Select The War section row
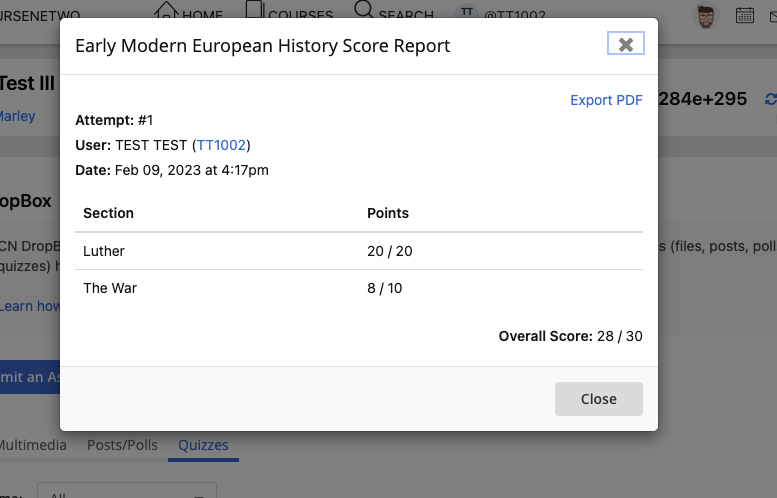777x498 pixels. [x=359, y=288]
